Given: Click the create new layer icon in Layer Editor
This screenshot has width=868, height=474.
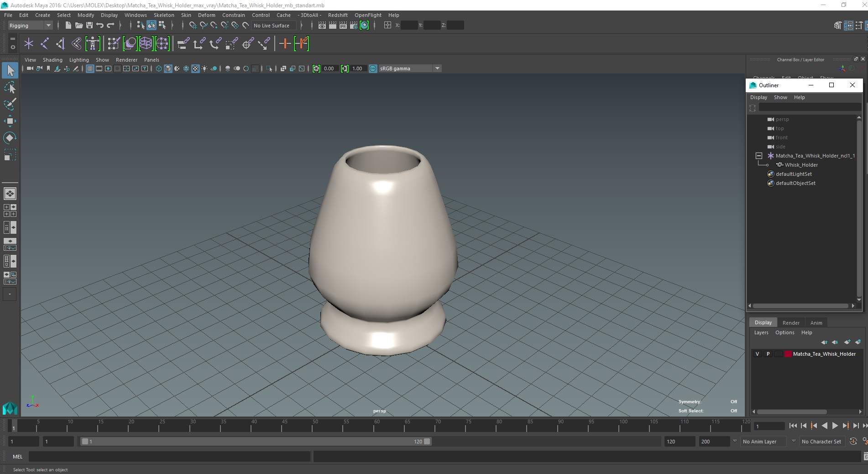Looking at the screenshot, I should [847, 342].
